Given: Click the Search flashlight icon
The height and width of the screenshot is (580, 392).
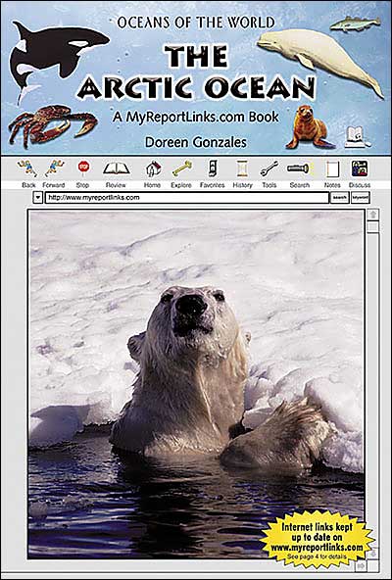Looking at the screenshot, I should pos(298,169).
